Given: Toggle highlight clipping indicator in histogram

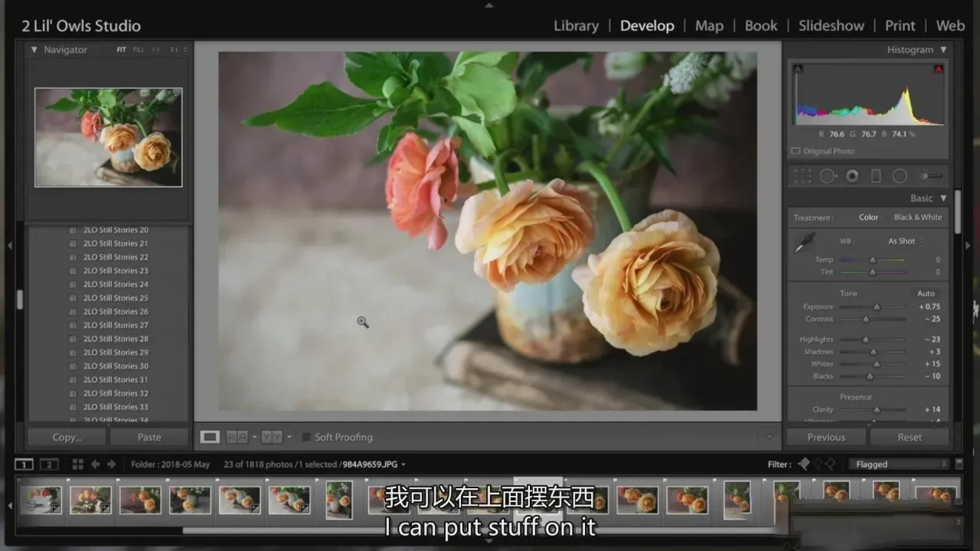Looking at the screenshot, I should click(x=939, y=69).
